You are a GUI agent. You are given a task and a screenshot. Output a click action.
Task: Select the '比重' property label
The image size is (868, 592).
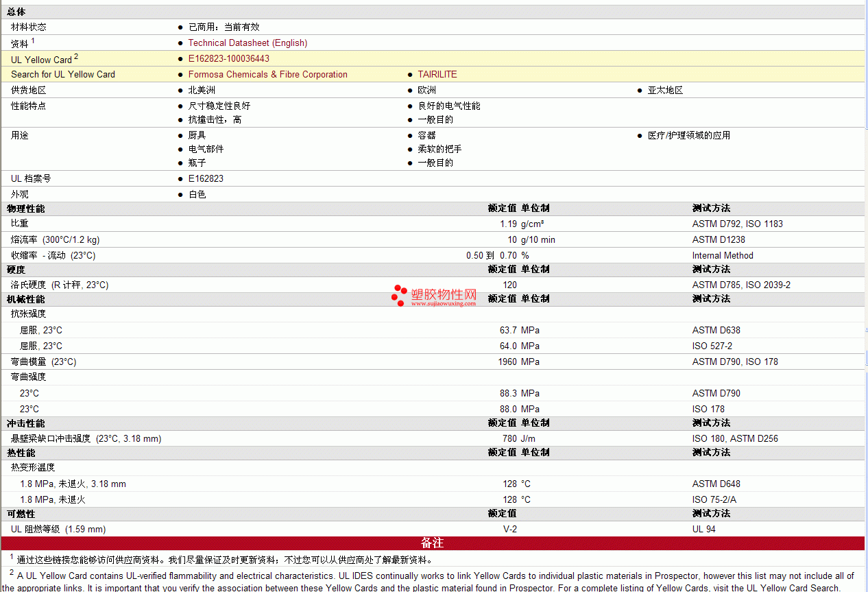(20, 224)
